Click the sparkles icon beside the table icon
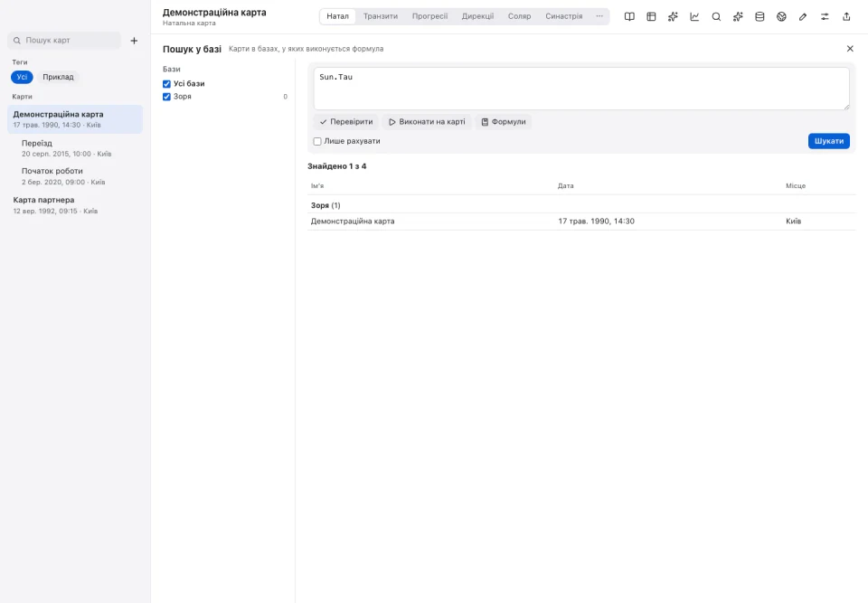 [673, 16]
